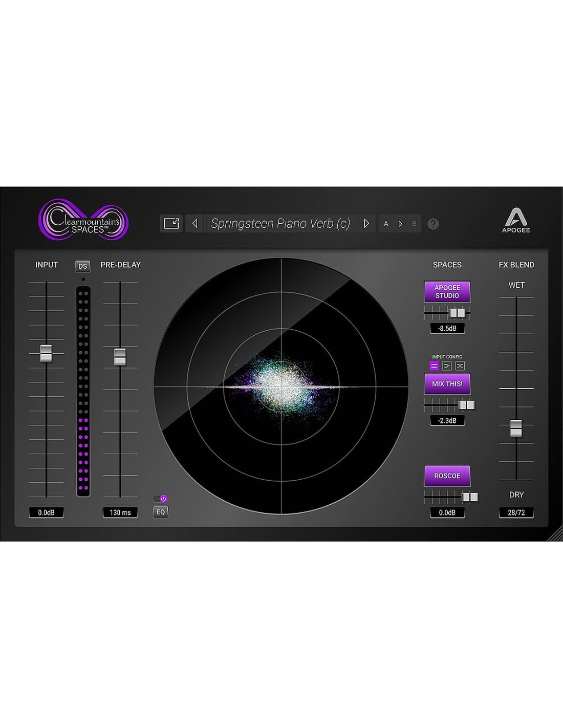
Task: Toggle the DS button above the meter
Action: click(83, 266)
